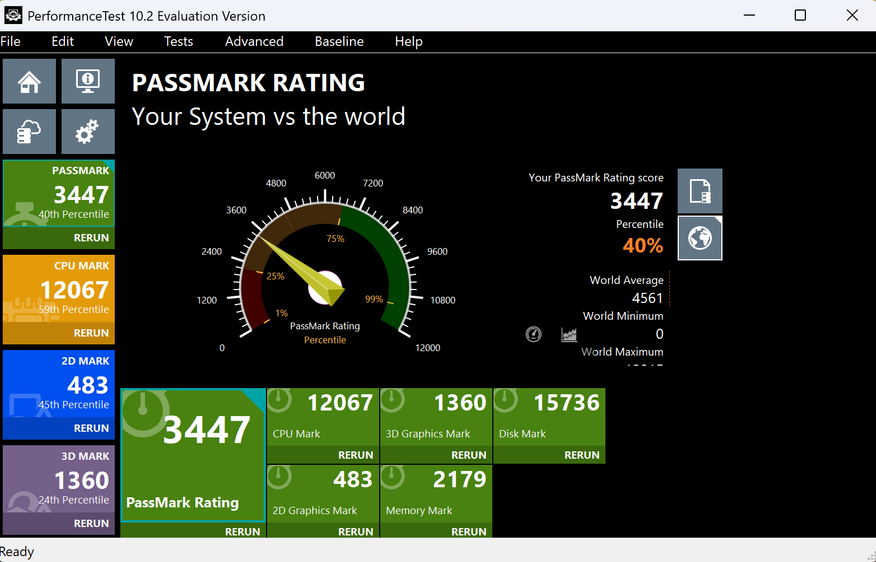The image size is (876, 562).
Task: Click the 25% gauge percentile marker
Action: tap(275, 276)
